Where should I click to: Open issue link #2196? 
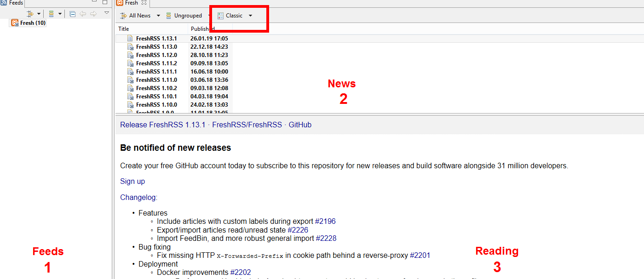[325, 222]
